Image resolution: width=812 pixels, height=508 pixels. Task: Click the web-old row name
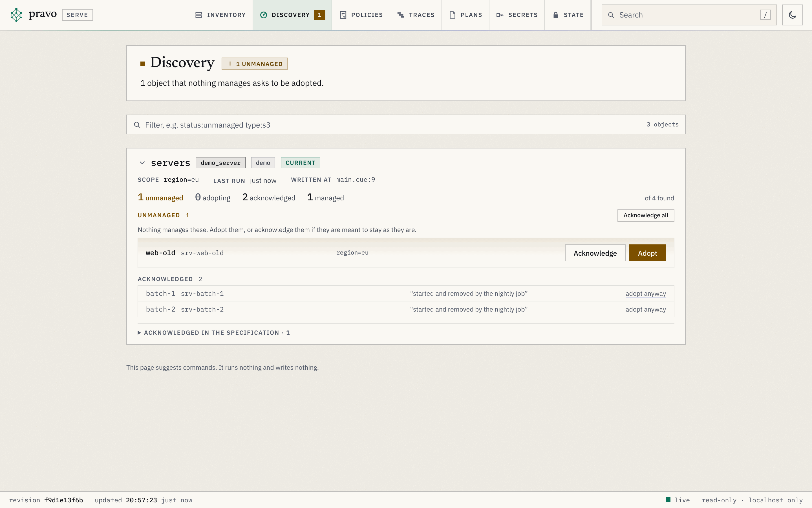[160, 253]
